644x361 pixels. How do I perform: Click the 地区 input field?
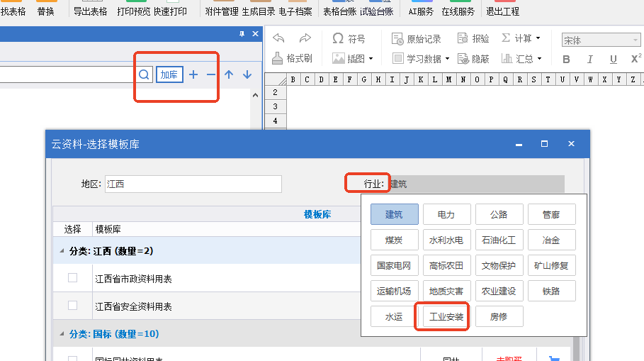(193, 184)
